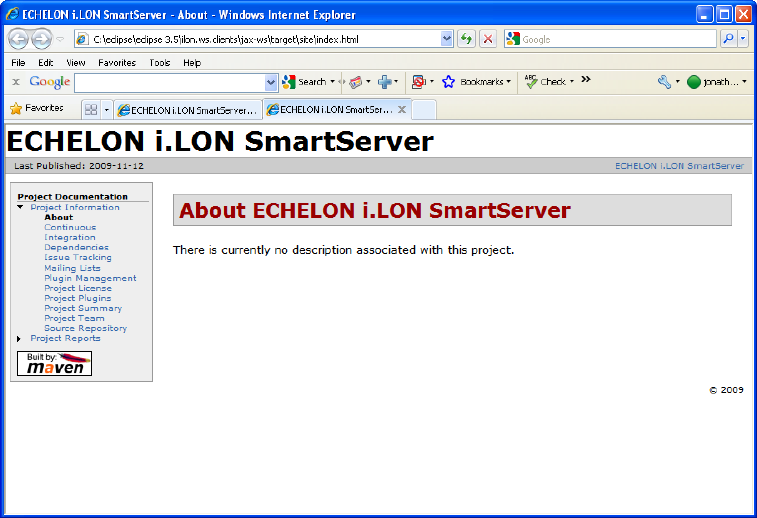Click the blue star Bookmarks icon

coord(449,82)
